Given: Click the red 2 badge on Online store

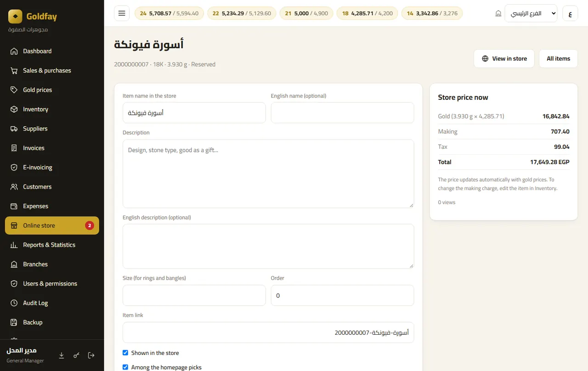Looking at the screenshot, I should [x=90, y=225].
